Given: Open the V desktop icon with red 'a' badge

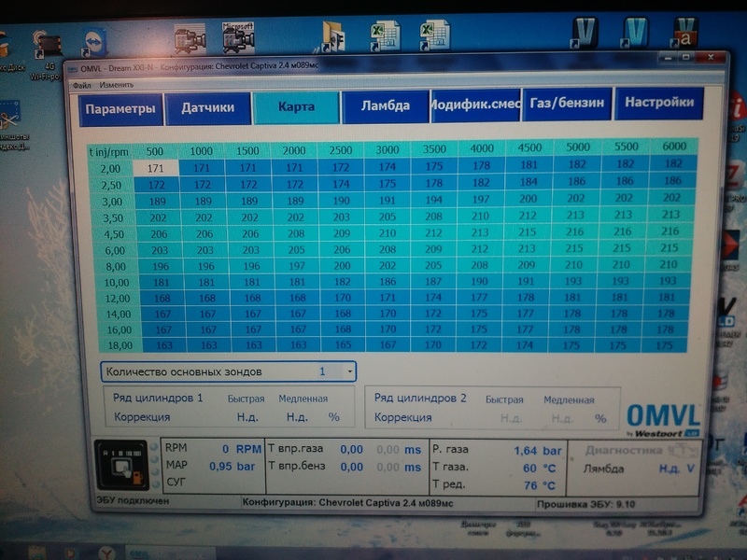Looking at the screenshot, I should point(684,33).
